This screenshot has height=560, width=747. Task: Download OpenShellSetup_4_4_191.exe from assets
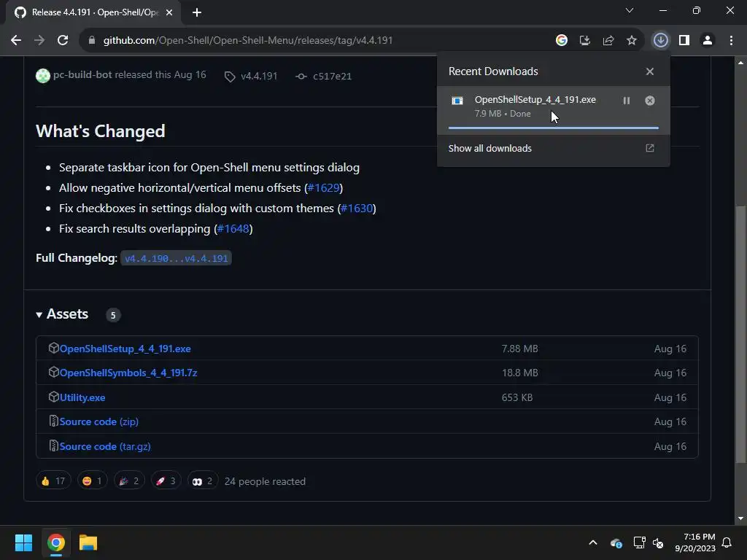pos(125,349)
